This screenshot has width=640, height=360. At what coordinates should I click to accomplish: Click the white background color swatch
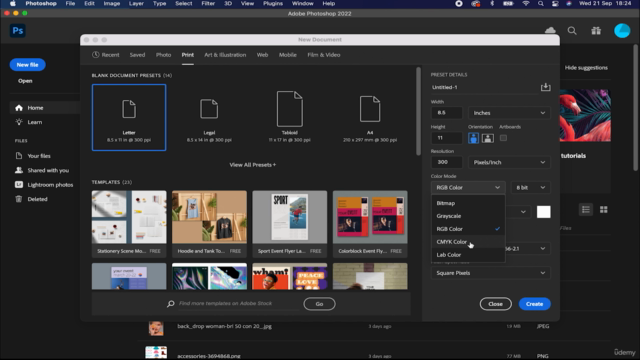point(543,212)
